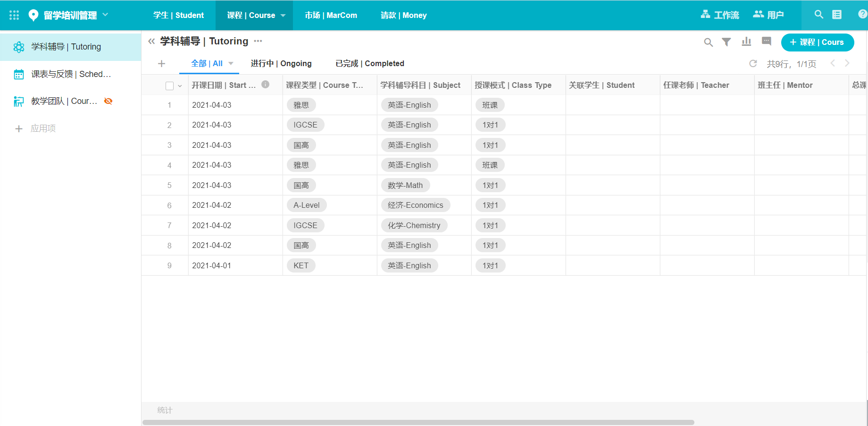Open the help question mark icon
The image size is (868, 426).
pyautogui.click(x=862, y=15)
